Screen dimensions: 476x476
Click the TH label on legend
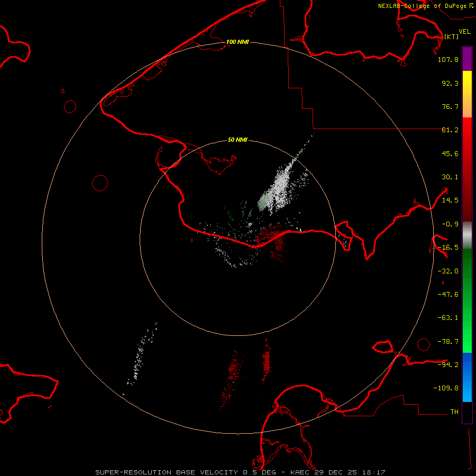[454, 411]
